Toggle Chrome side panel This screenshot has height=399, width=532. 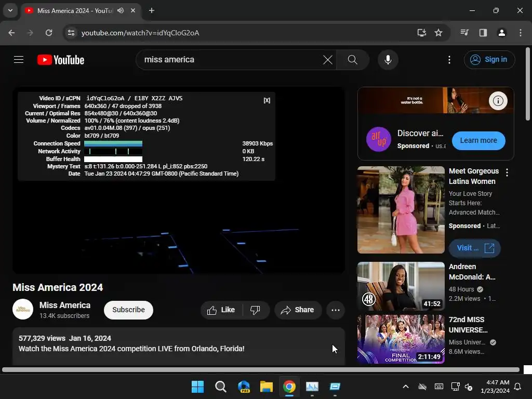(483, 33)
